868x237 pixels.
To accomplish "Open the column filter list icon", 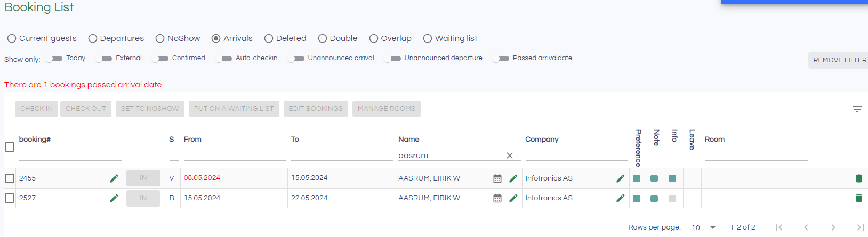I will click(x=857, y=109).
